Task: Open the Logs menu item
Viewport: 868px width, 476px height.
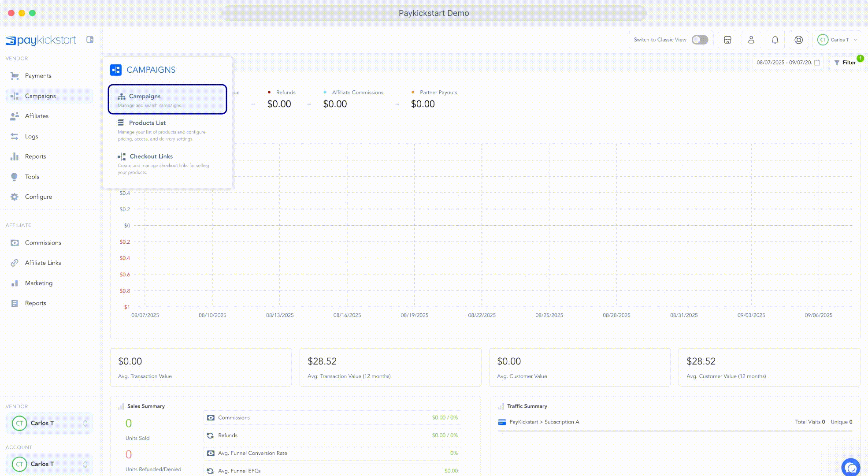Action: click(50, 136)
